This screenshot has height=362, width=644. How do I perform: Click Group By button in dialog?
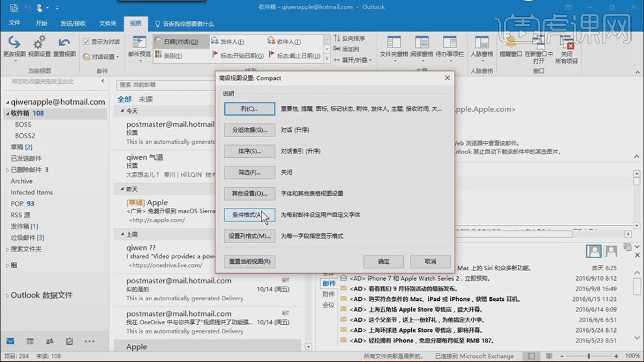pos(250,130)
